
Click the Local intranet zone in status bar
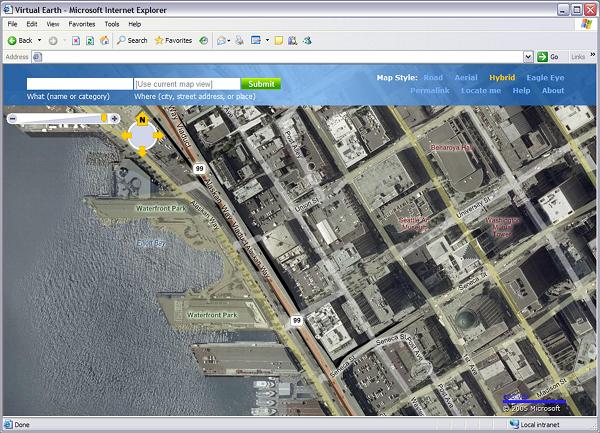tap(535, 425)
